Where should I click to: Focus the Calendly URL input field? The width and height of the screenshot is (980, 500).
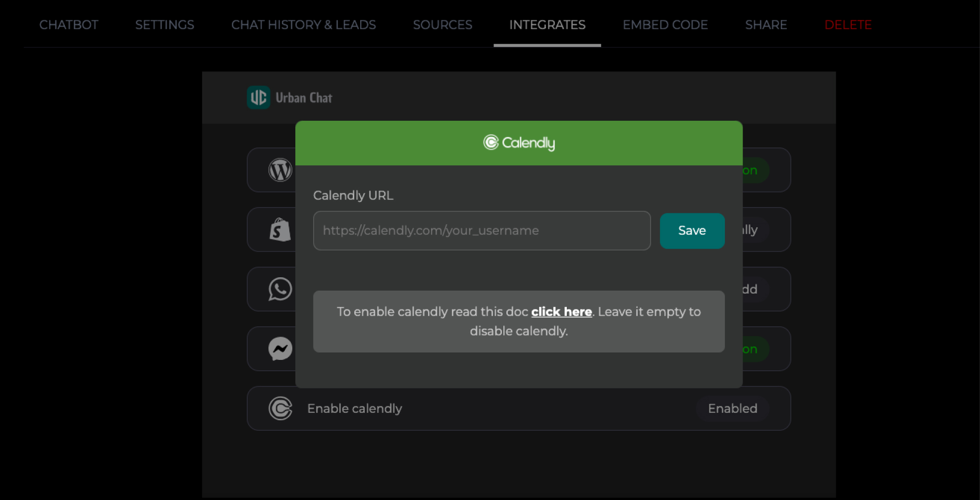(482, 231)
